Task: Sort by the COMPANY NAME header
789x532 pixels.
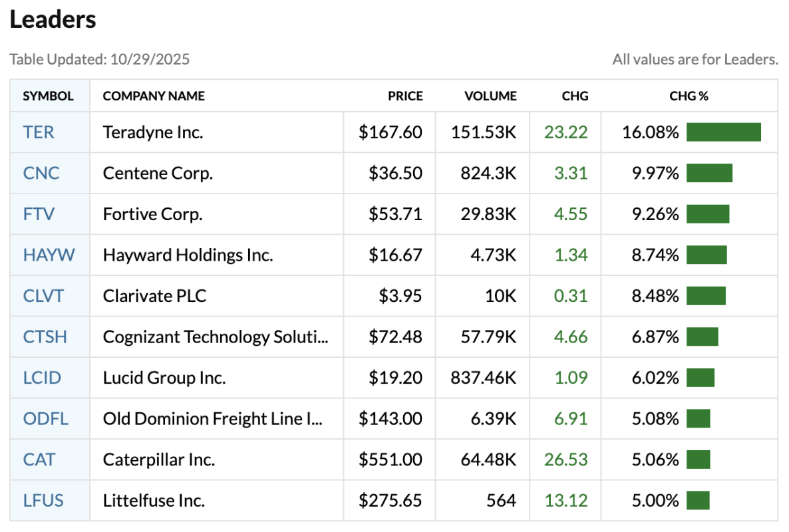Action: point(154,96)
